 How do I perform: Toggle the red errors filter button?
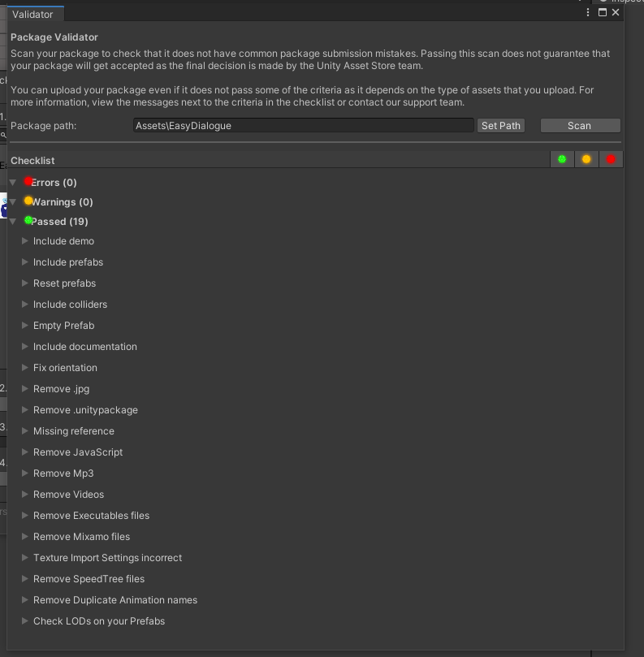tap(611, 159)
